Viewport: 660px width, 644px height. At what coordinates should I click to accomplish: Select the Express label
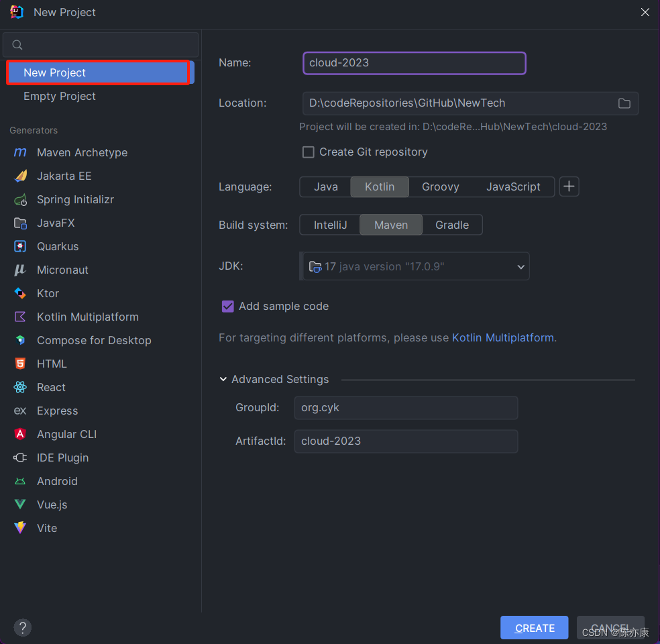pyautogui.click(x=57, y=411)
